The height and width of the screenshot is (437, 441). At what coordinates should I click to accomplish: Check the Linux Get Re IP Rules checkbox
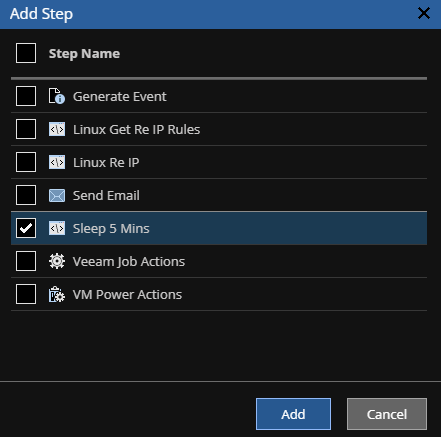point(26,129)
